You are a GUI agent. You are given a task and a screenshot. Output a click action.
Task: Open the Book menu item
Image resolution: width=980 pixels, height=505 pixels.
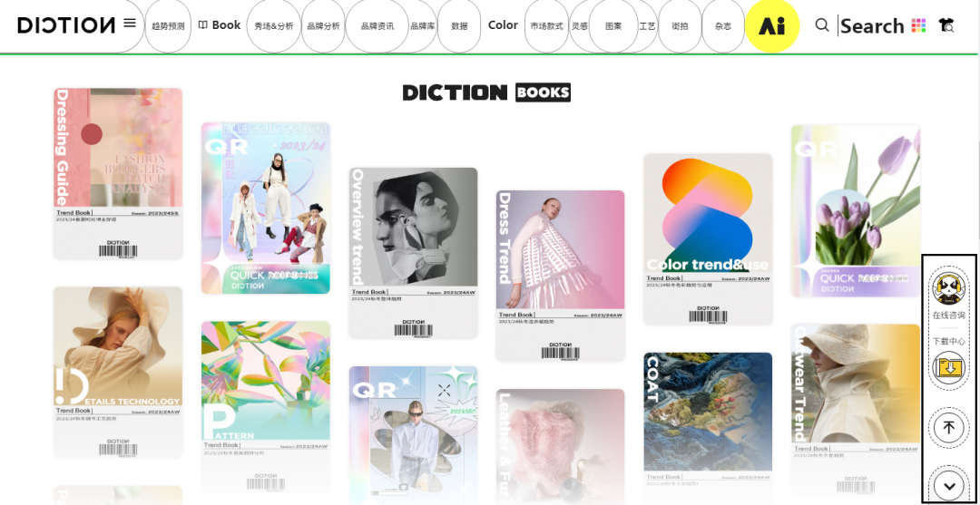click(x=220, y=25)
